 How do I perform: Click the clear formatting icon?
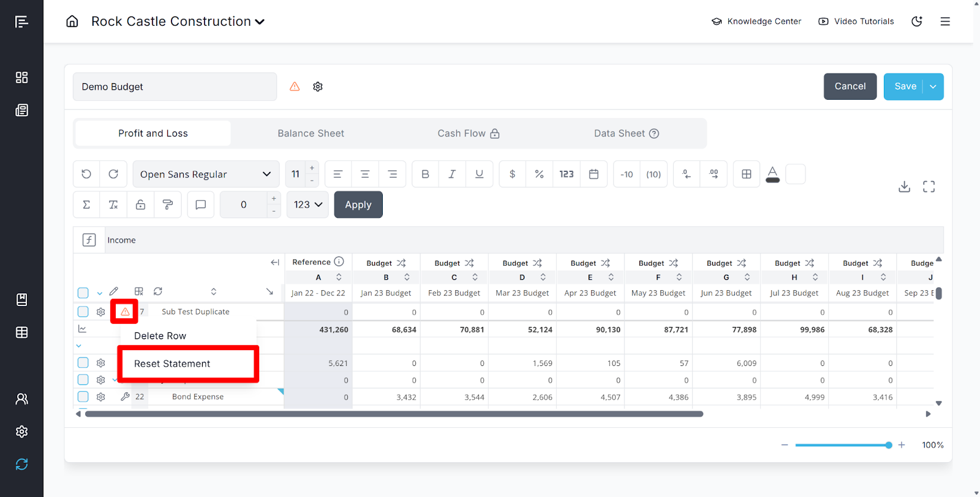pos(113,204)
